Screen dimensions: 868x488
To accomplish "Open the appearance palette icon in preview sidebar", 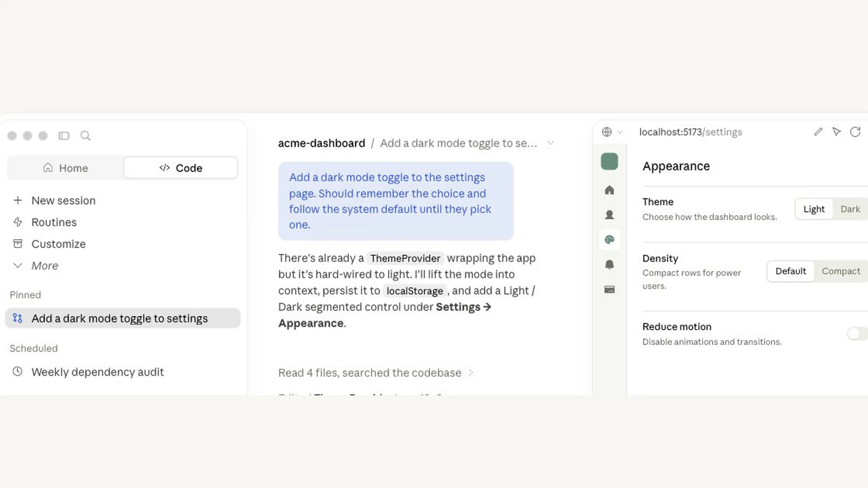I will point(610,240).
